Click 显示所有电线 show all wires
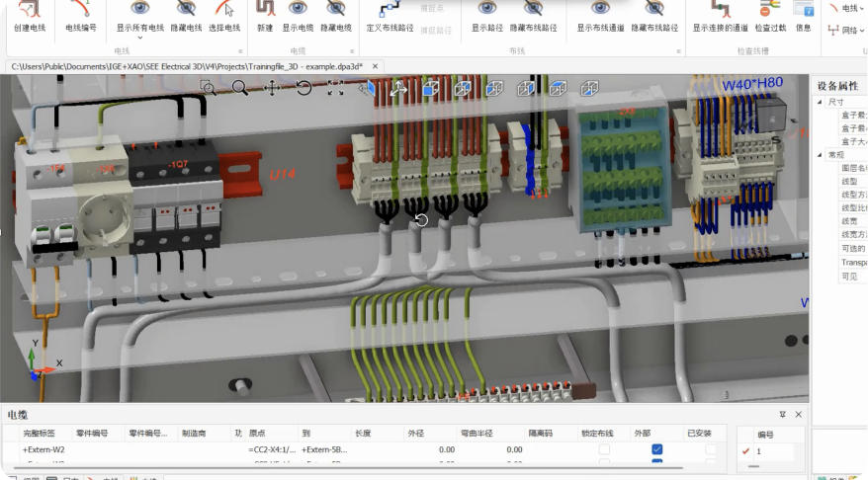868x480 pixels. [140, 17]
